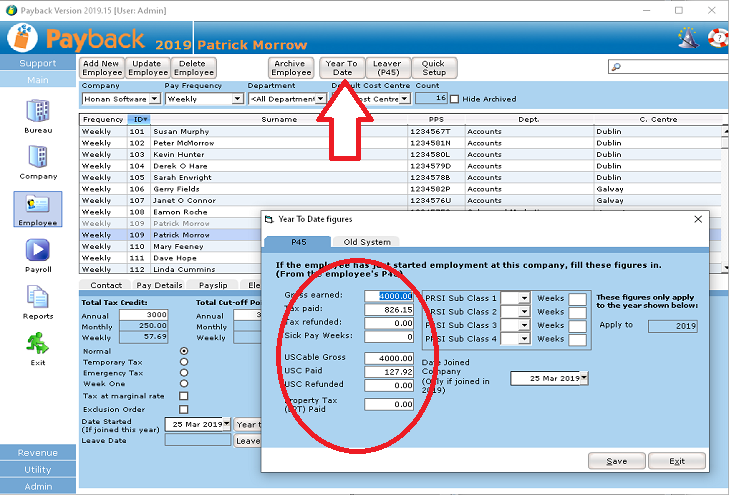Open the Payroll play icon
729x495 pixels.
point(38,250)
